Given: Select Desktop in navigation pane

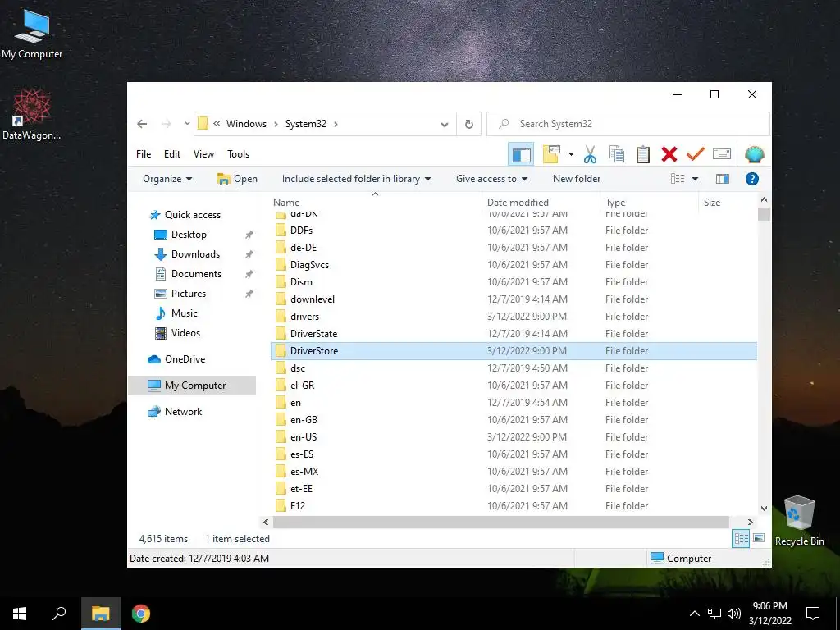Looking at the screenshot, I should coord(189,235).
